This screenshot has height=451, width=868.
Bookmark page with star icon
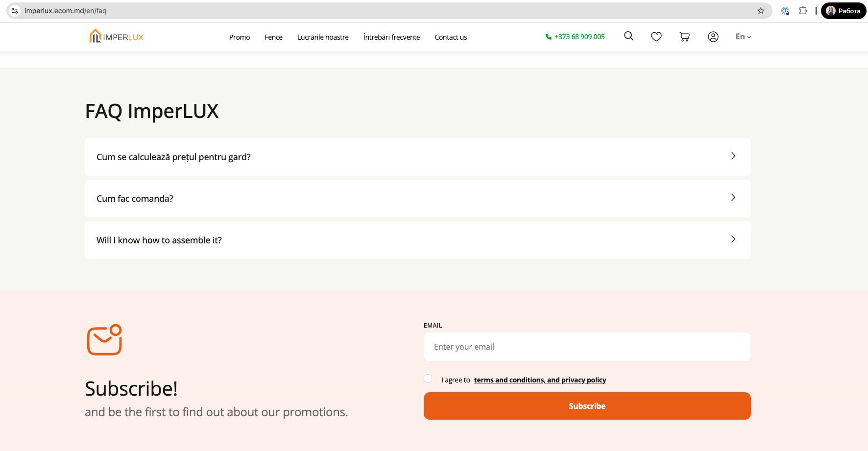(760, 11)
